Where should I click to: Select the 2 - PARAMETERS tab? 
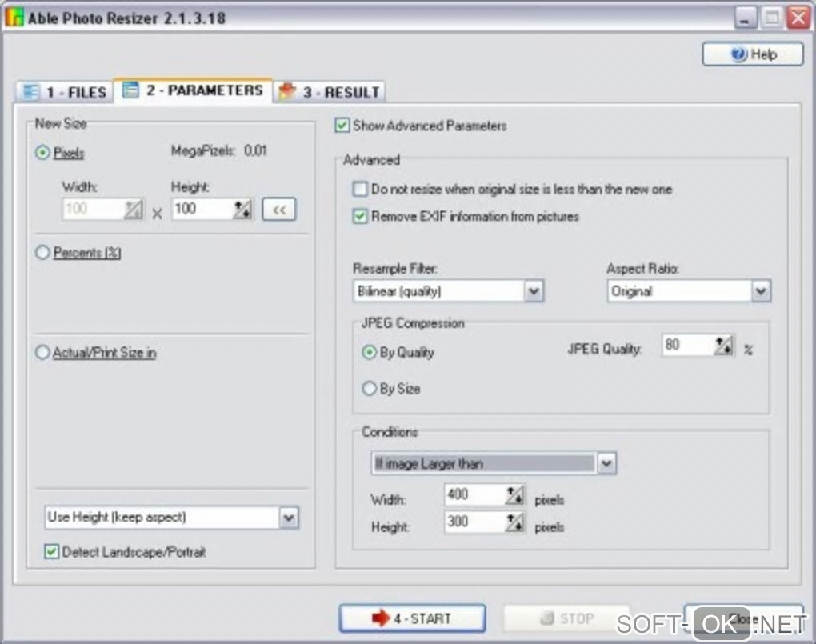(x=193, y=90)
